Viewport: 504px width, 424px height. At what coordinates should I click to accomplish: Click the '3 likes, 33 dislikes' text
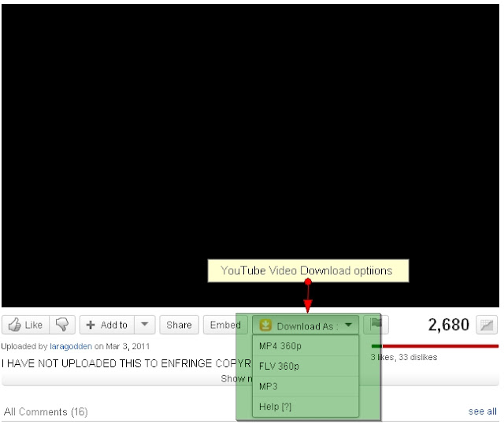[403, 357]
